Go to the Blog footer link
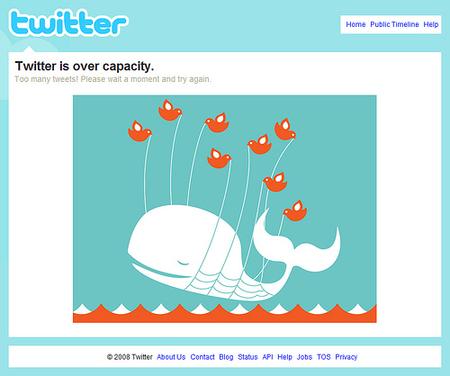The width and height of the screenshot is (450, 376). coord(226,357)
